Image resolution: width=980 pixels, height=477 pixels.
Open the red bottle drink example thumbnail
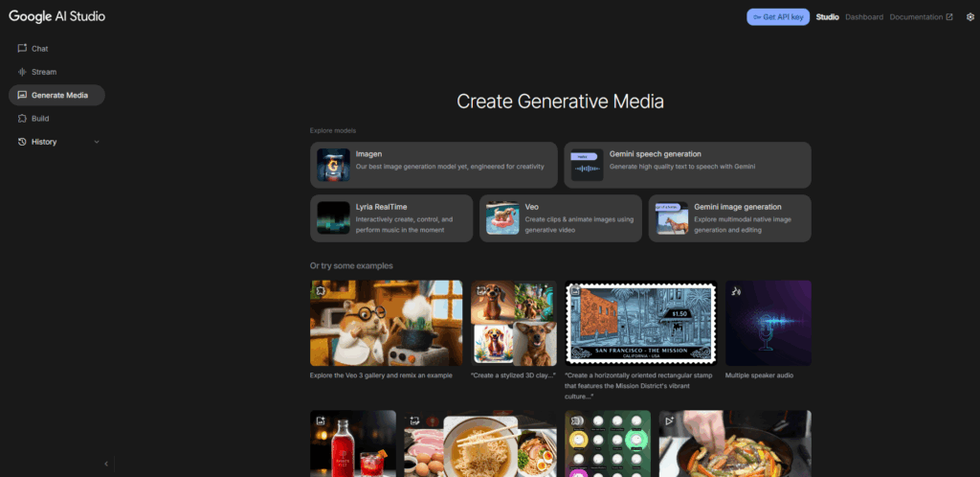353,443
